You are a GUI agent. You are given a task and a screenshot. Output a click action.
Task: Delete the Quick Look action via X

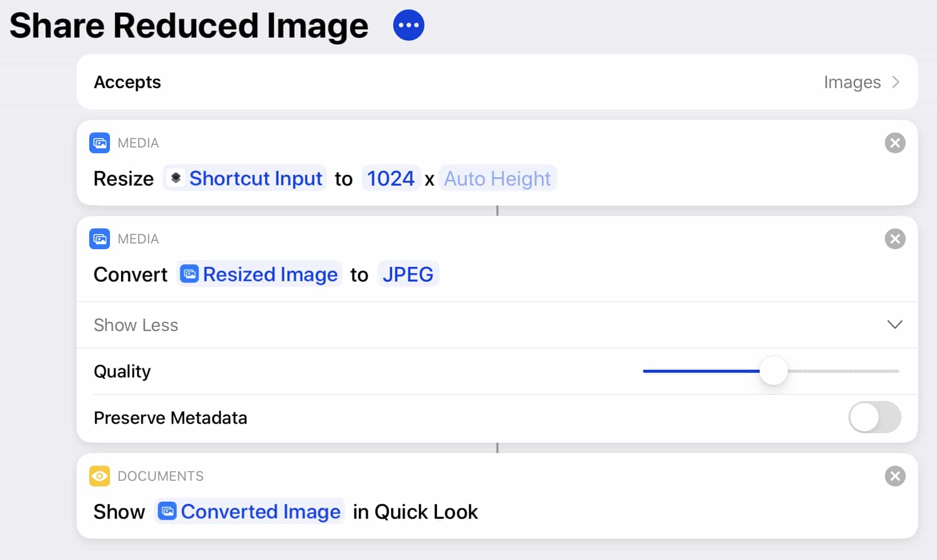tap(895, 476)
